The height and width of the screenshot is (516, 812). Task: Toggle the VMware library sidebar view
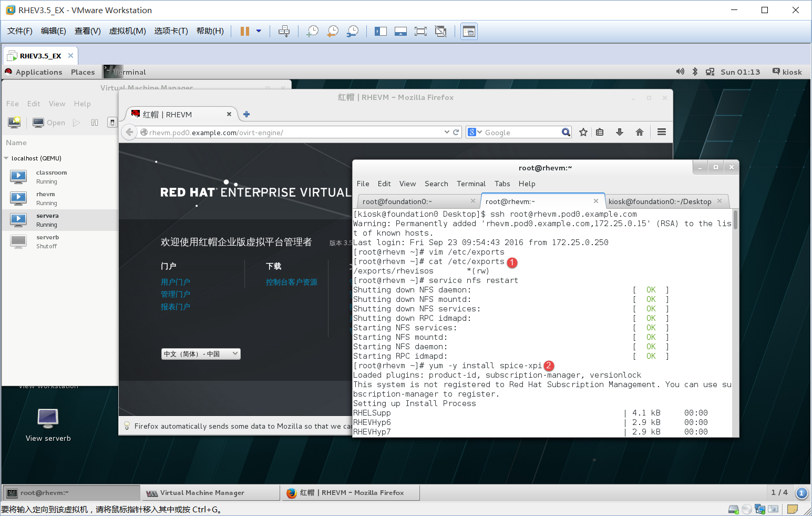(x=381, y=31)
